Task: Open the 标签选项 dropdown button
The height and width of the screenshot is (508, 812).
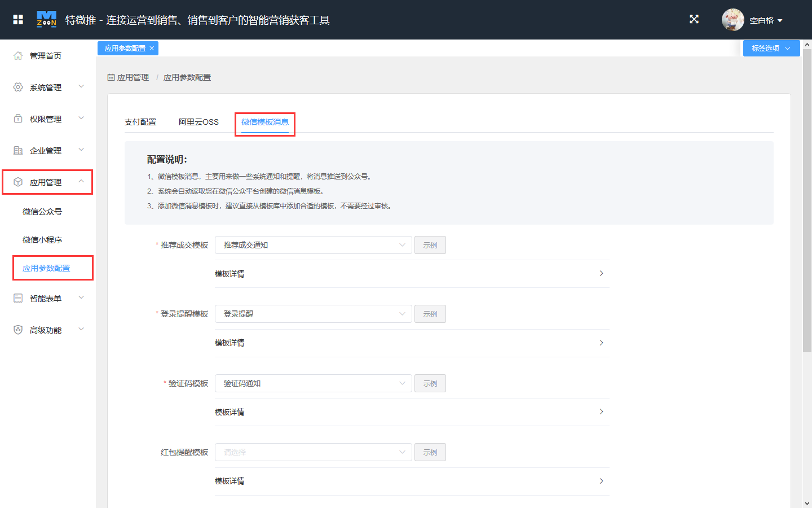Action: pyautogui.click(x=771, y=49)
